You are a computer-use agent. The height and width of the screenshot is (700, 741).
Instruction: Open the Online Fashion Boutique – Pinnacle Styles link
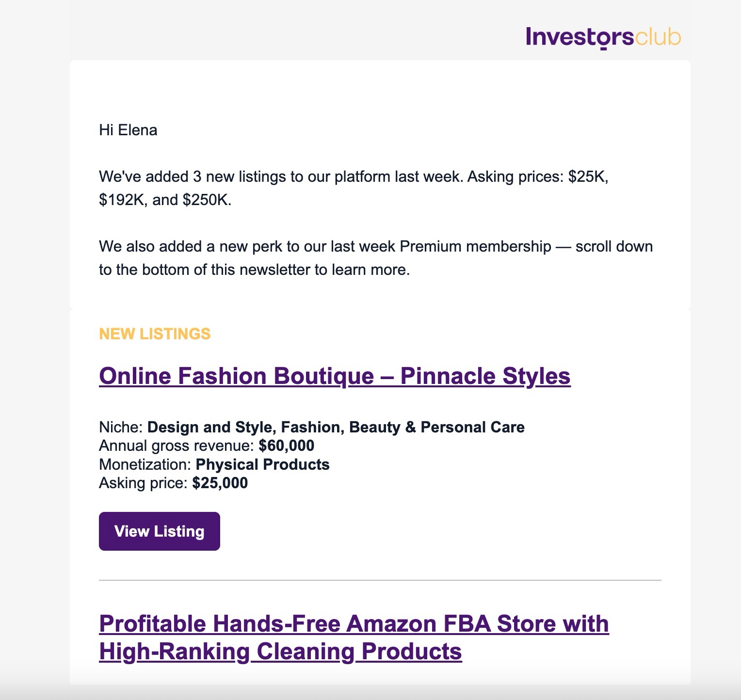click(x=335, y=376)
